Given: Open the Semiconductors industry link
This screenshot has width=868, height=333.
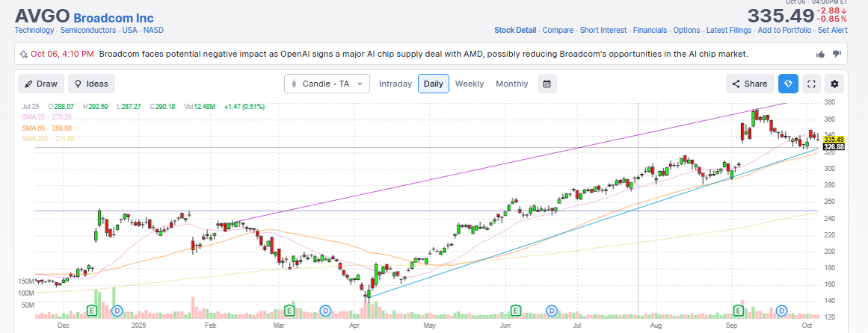Looking at the screenshot, I should (88, 31).
